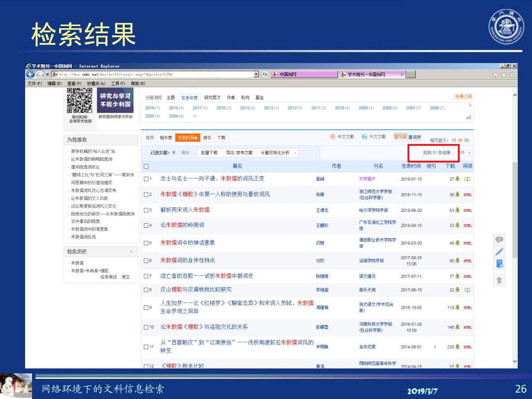532x399 pixels.
Task: Click the browser back arrow button
Action: pyautogui.click(x=31, y=74)
